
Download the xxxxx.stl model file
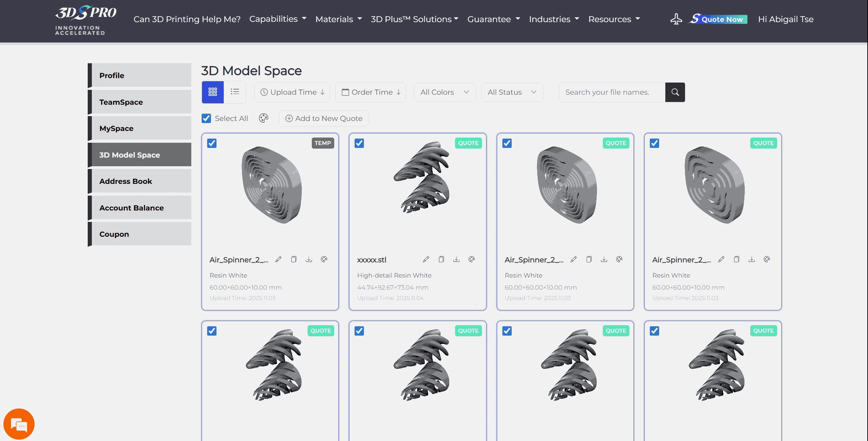pyautogui.click(x=456, y=259)
